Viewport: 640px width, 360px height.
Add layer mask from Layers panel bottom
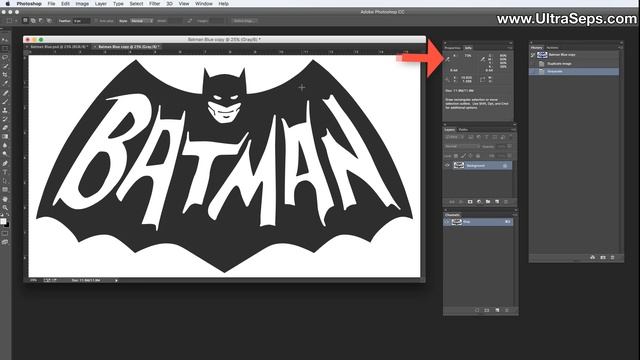(470, 202)
